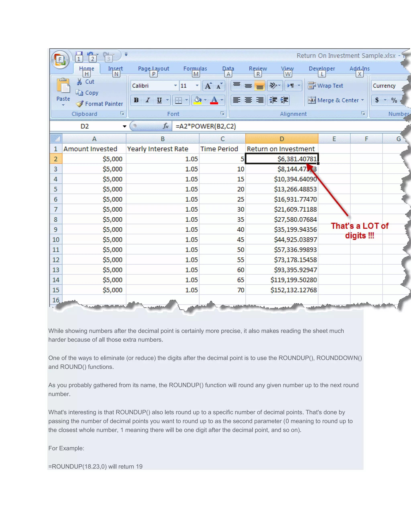The width and height of the screenshot is (411, 532).
Task: Toggle Italic formatting
Action: point(148,100)
